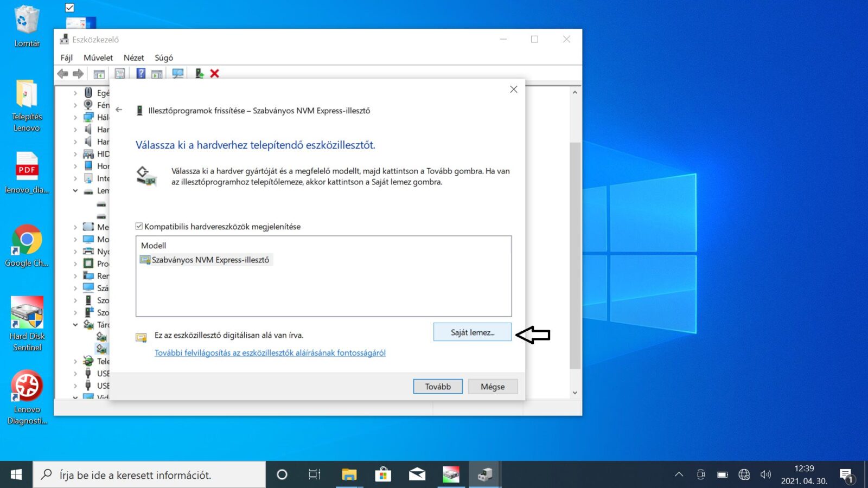Click the blue question mark help icon

click(x=141, y=74)
